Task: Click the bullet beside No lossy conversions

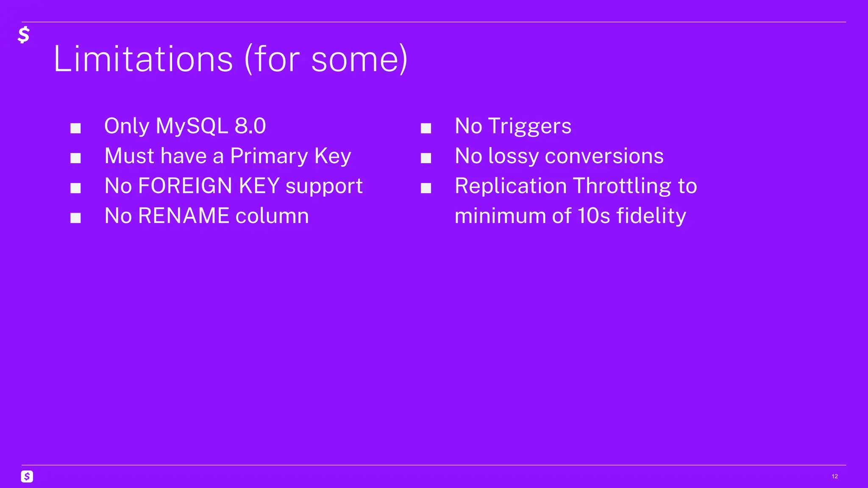Action: [x=426, y=158]
